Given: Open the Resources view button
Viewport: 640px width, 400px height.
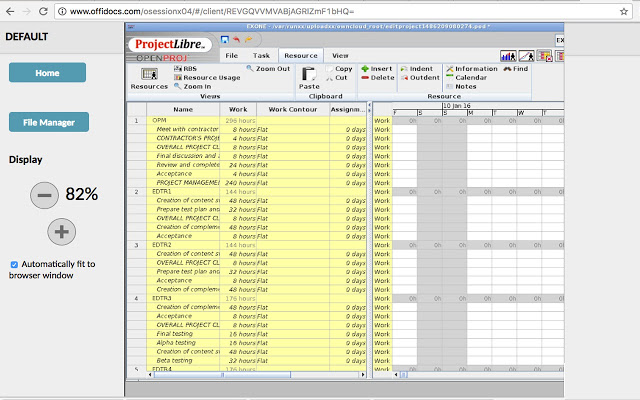Looking at the screenshot, I should 149,78.
